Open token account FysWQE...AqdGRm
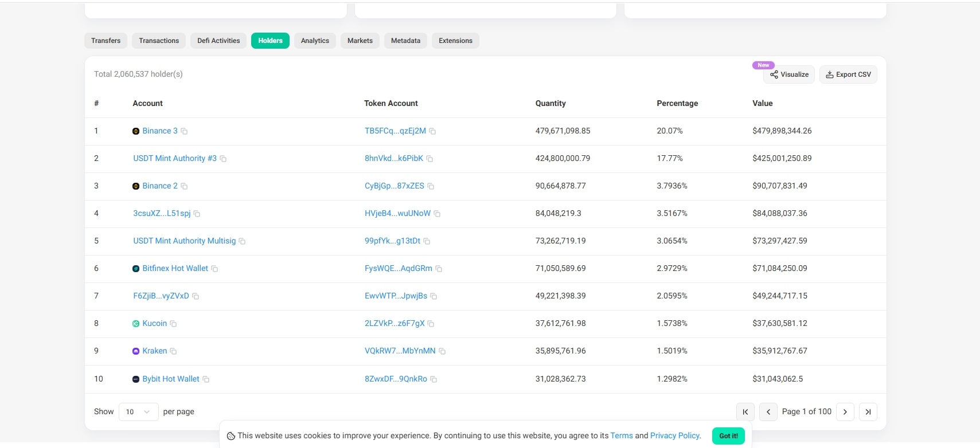The width and height of the screenshot is (980, 448). tap(399, 269)
